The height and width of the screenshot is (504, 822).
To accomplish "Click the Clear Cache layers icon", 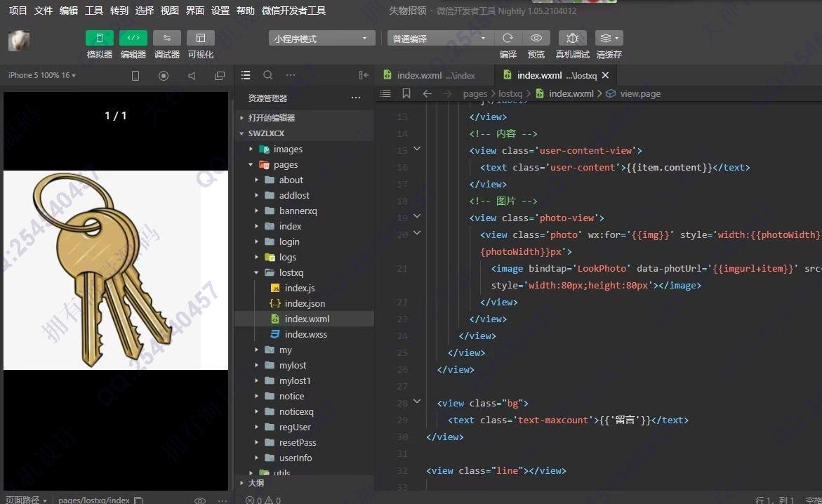I will point(608,39).
